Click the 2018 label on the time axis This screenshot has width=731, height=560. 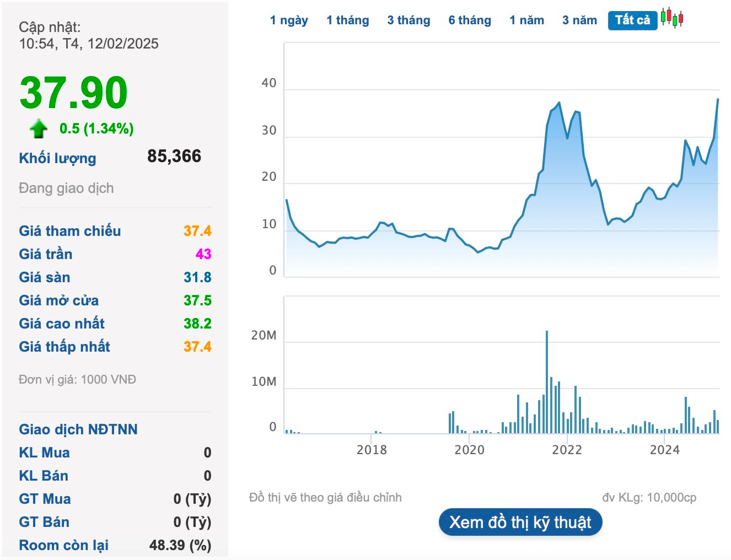pyautogui.click(x=372, y=450)
